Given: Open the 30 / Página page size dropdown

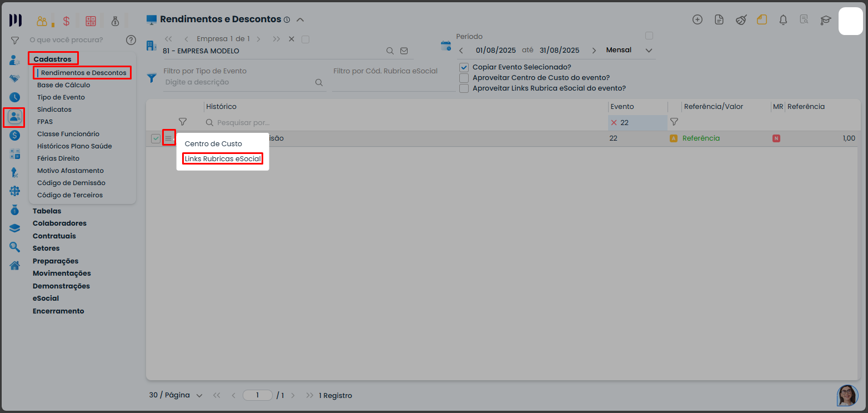Looking at the screenshot, I should click(175, 395).
